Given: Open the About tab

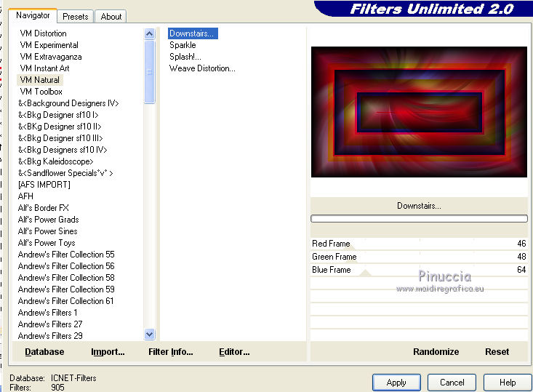Looking at the screenshot, I should [111, 17].
